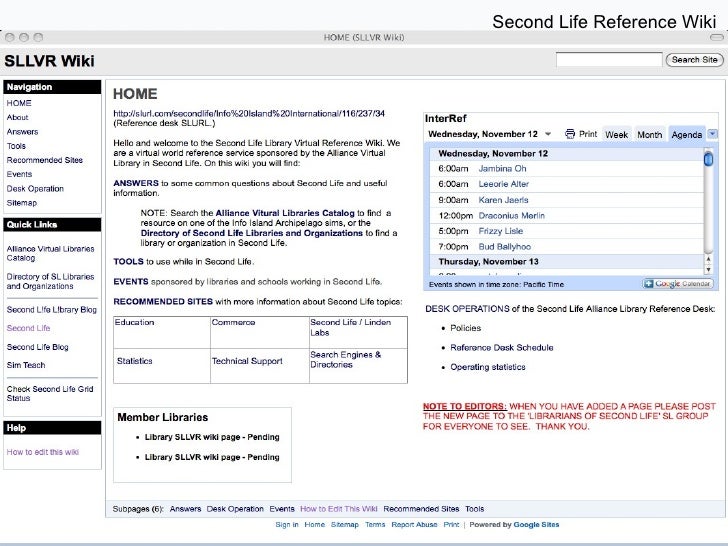Open Policies under Desk Operations
The height and width of the screenshot is (546, 728).
465,328
